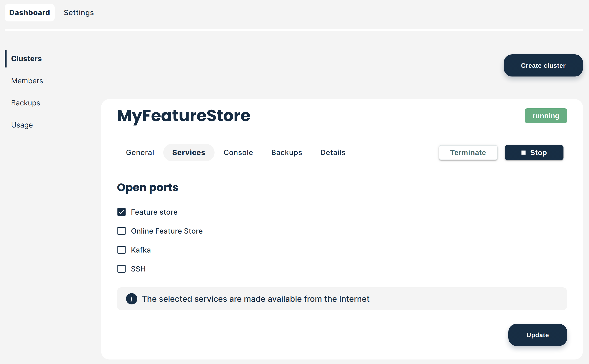Tick the SSH port checkbox
Image resolution: width=589 pixels, height=364 pixels.
pos(122,269)
